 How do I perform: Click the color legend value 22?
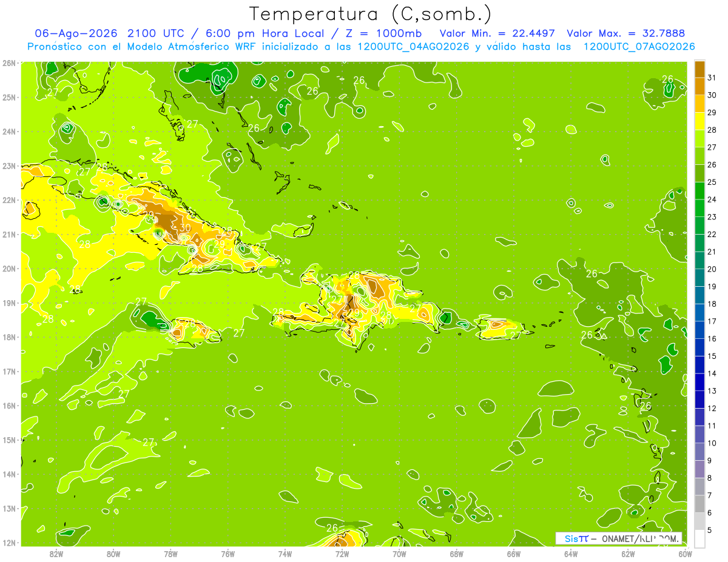click(712, 234)
